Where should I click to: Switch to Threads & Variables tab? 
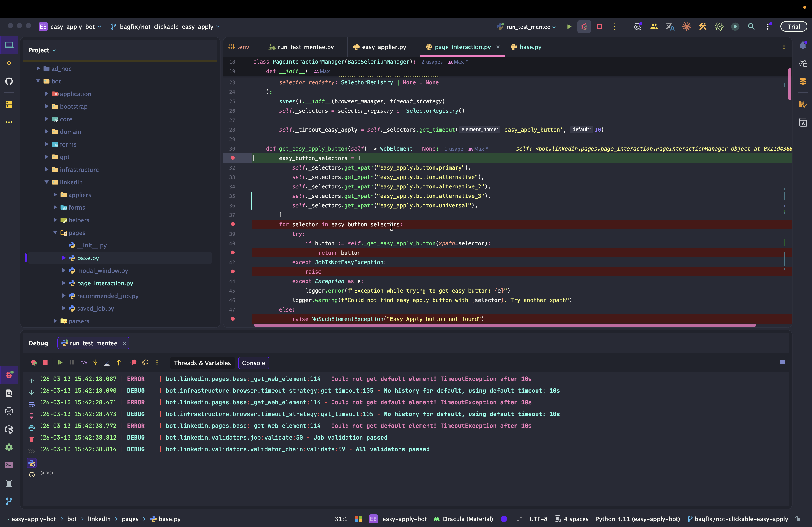pyautogui.click(x=202, y=363)
